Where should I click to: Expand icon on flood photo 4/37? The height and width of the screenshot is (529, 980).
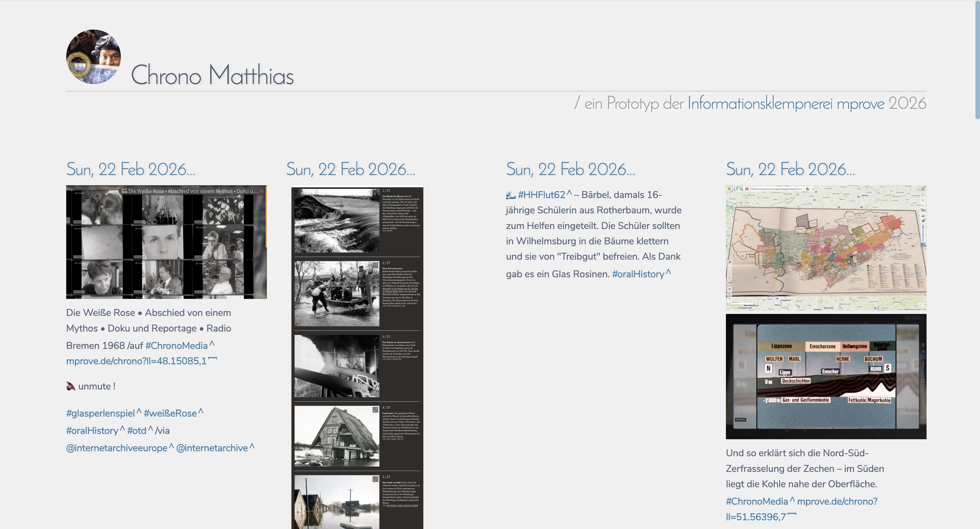tap(375, 410)
